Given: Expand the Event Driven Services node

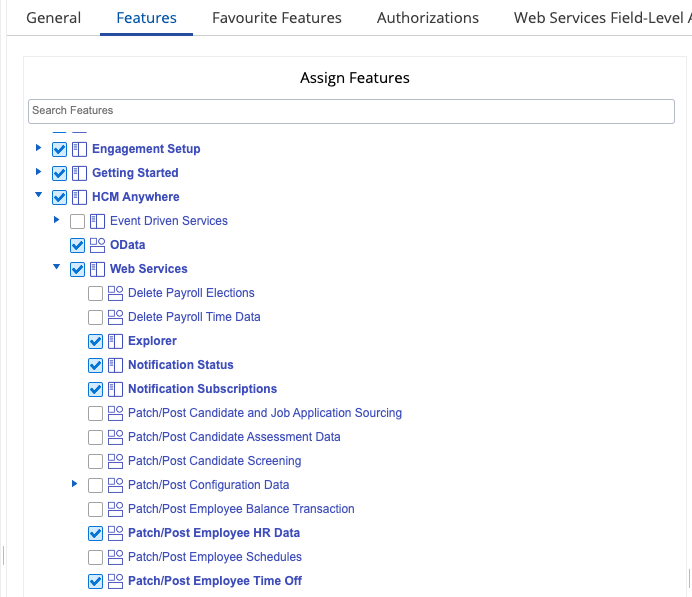Looking at the screenshot, I should click(x=57, y=220).
